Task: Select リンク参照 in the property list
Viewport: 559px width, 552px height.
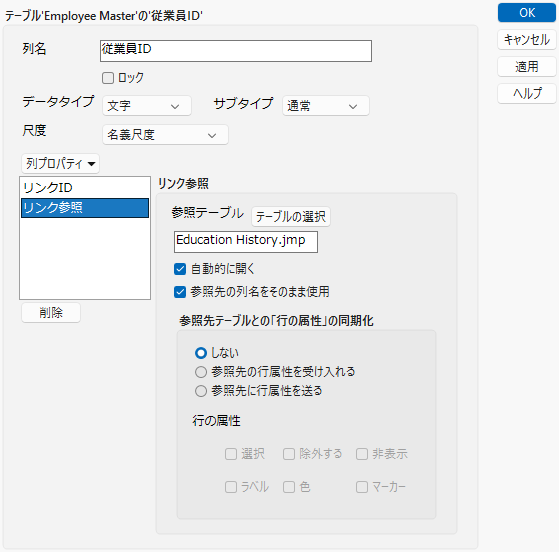Action: 85,208
